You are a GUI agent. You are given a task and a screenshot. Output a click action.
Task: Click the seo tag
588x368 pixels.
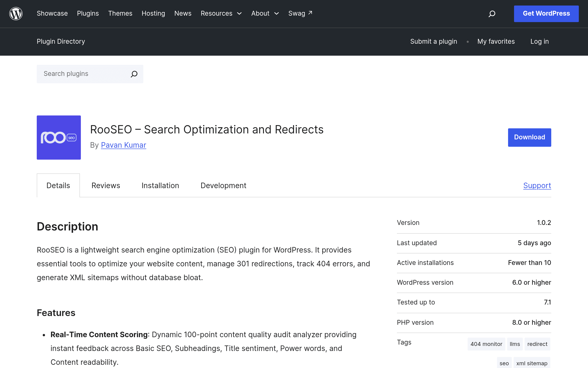(504, 363)
